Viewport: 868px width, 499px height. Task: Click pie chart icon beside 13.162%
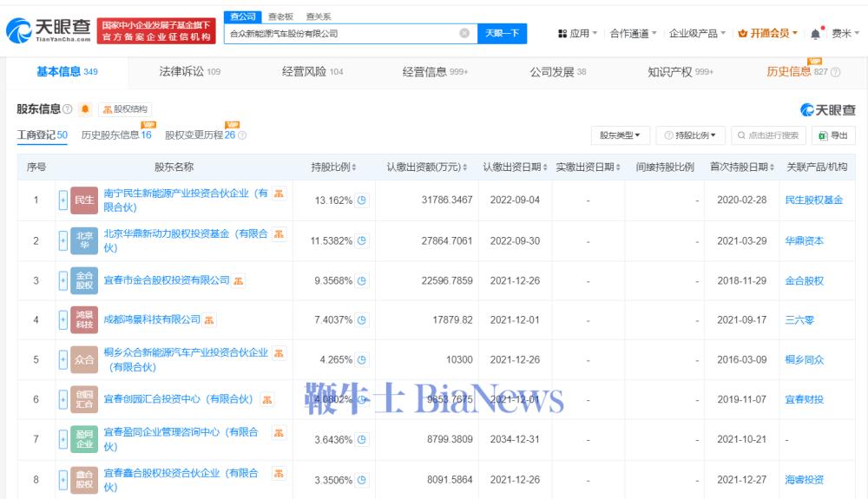point(361,200)
